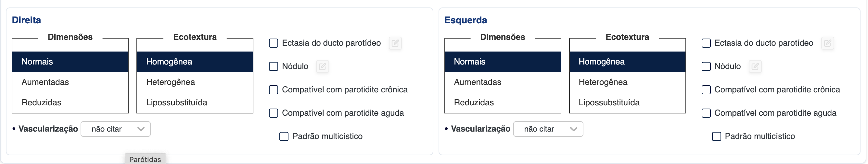The width and height of the screenshot is (868, 164).
Task: Check right Ectasia do ducto parotídeo box
Action: coord(273,43)
